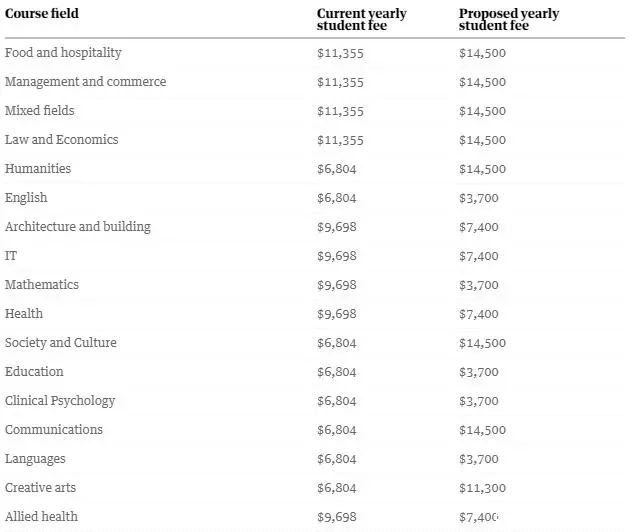Select the "Languages" course field cell
The image size is (630, 532).
point(35,458)
